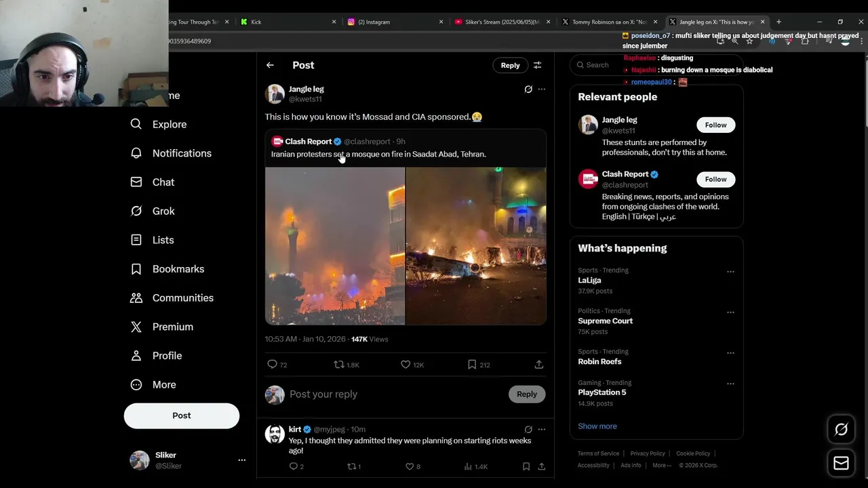Follow Clash Report in Relevant people
868x488 pixels.
pos(715,179)
